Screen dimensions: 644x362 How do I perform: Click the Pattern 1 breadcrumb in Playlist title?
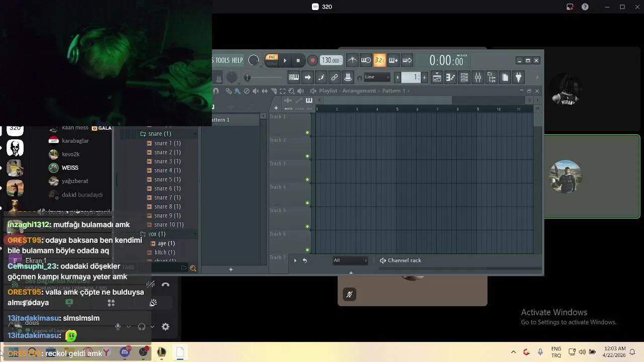coord(393,91)
